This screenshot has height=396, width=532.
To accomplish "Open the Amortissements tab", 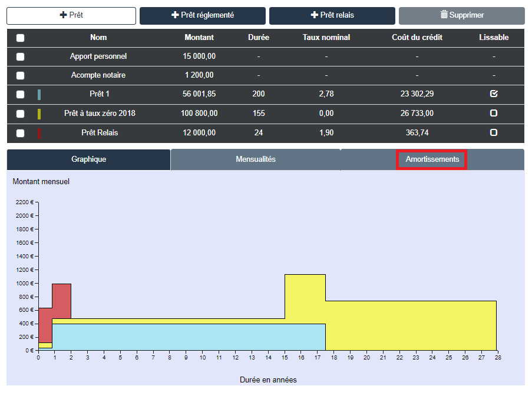I will (x=432, y=159).
